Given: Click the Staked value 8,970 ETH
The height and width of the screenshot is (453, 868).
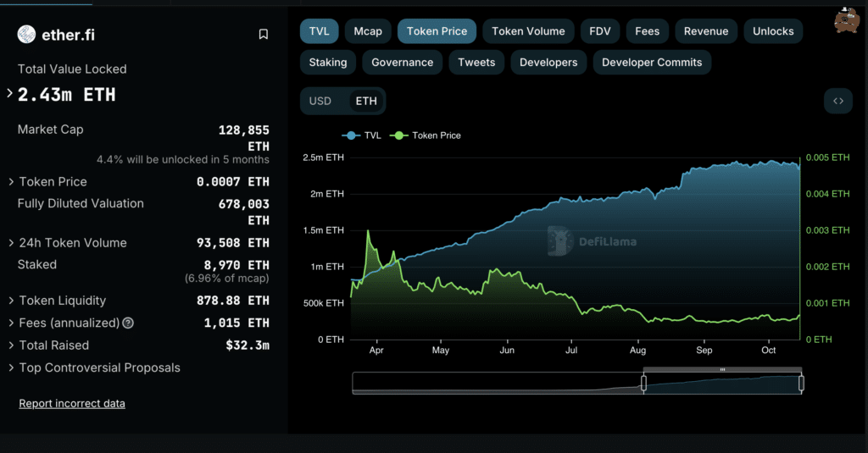Looking at the screenshot, I should point(236,265).
